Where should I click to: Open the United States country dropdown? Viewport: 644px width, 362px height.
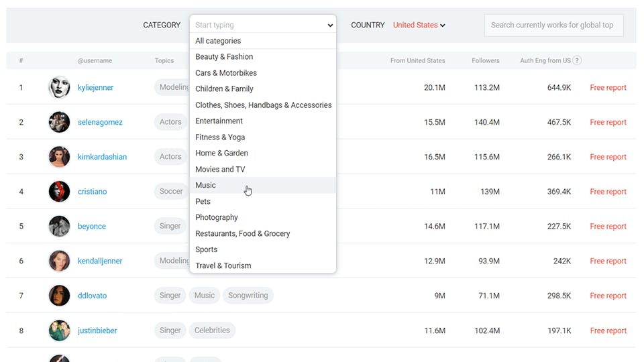tap(419, 25)
